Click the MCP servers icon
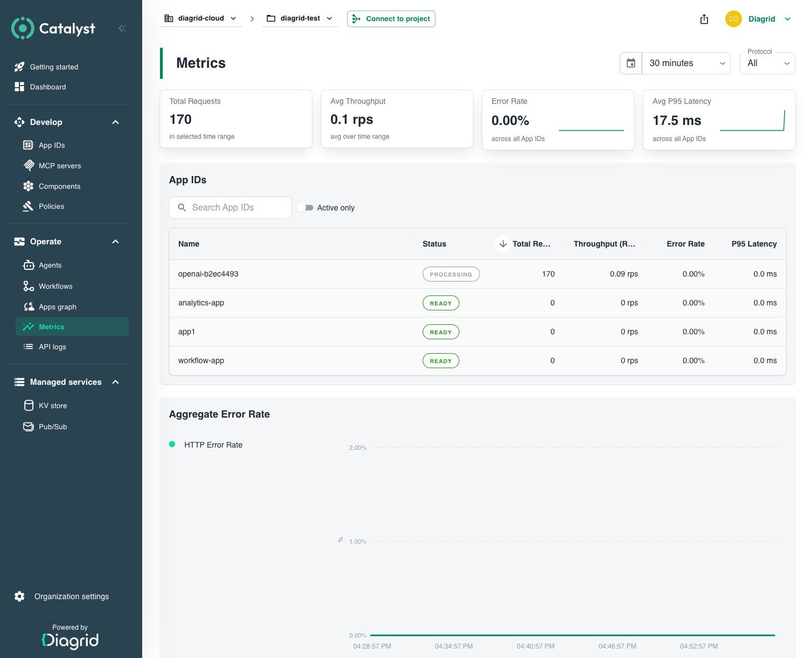 click(x=29, y=165)
